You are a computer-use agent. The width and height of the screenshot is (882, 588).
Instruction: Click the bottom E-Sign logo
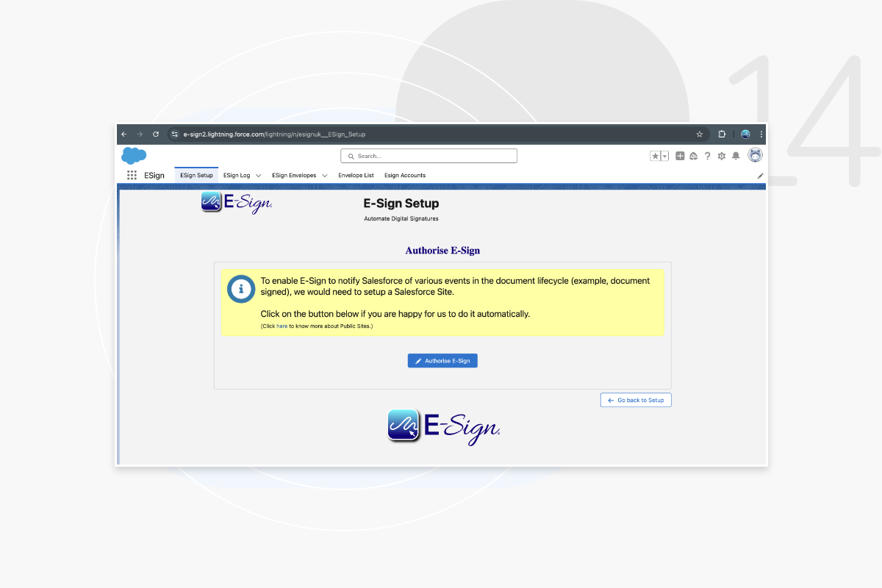coord(444,426)
